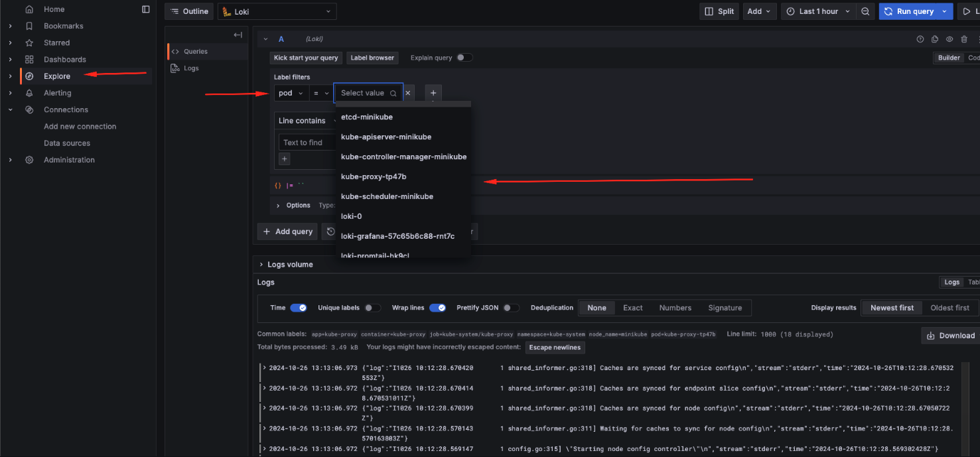
Task: Toggle query A visibility with eye icon
Action: (x=949, y=39)
